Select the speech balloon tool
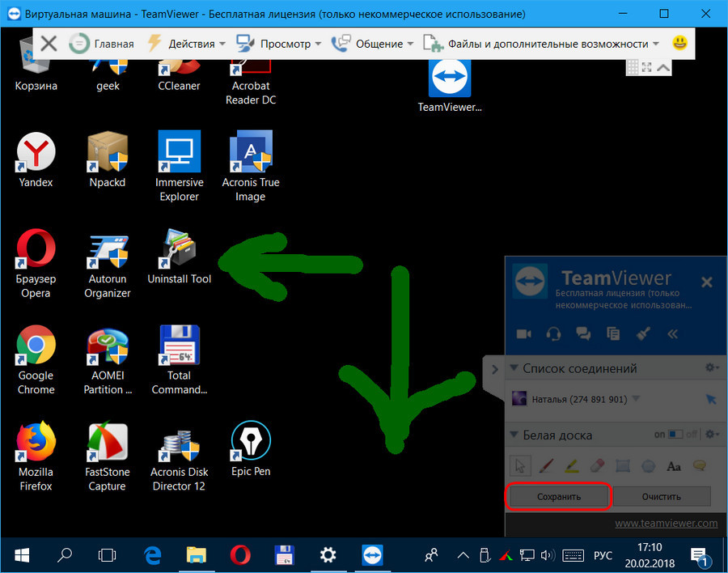Viewport: 728px width, 573px height. tap(699, 466)
